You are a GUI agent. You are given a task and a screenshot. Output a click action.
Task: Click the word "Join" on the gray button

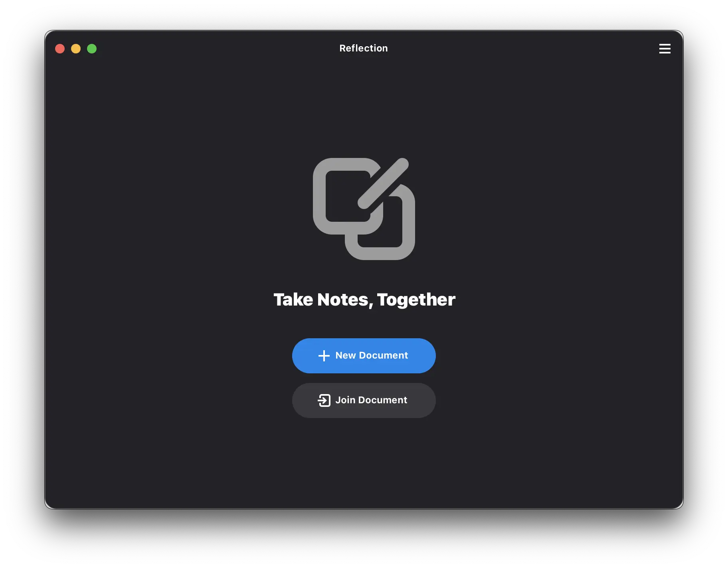[x=345, y=400]
